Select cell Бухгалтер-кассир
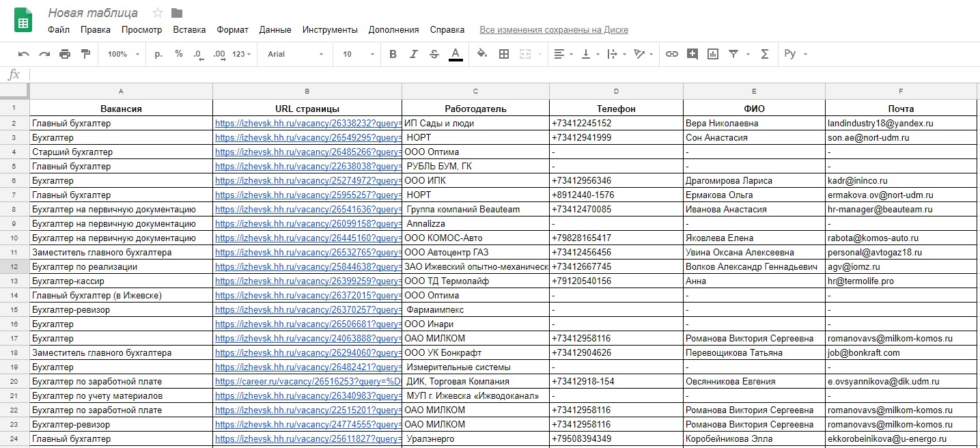980x448 pixels. tap(121, 281)
